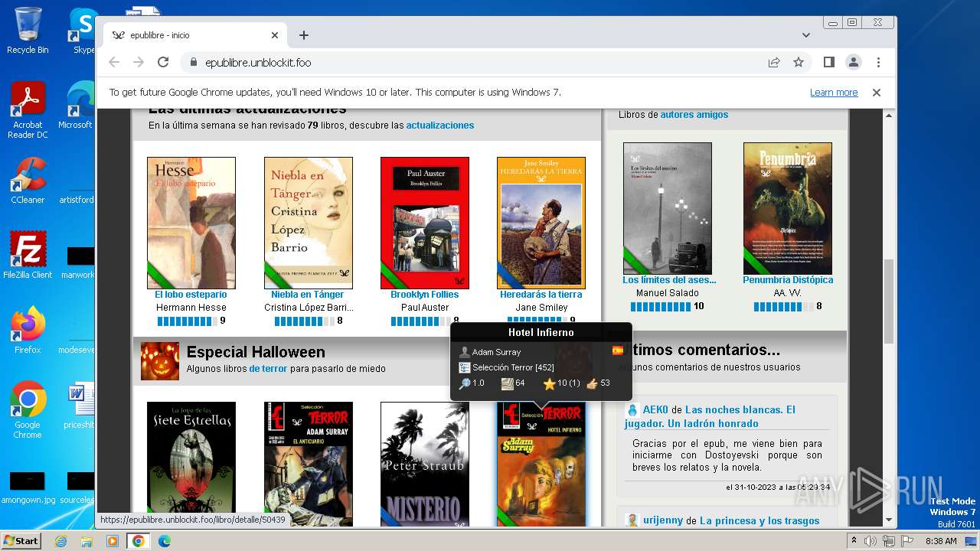
Task: Open Peter Straub Misterio cover
Action: pyautogui.click(x=425, y=464)
